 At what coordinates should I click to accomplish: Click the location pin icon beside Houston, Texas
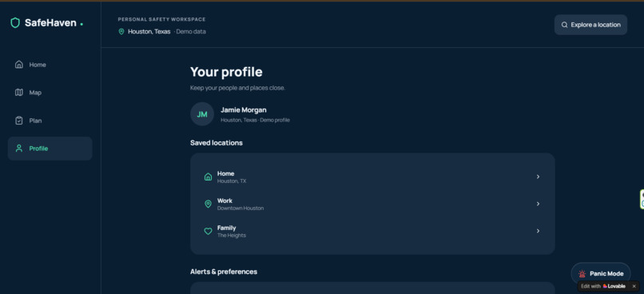(x=121, y=32)
